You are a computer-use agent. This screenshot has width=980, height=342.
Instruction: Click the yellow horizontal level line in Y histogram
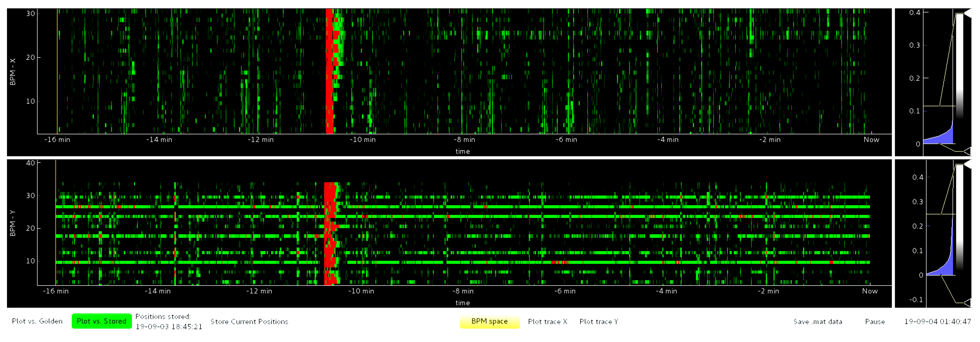pos(934,214)
